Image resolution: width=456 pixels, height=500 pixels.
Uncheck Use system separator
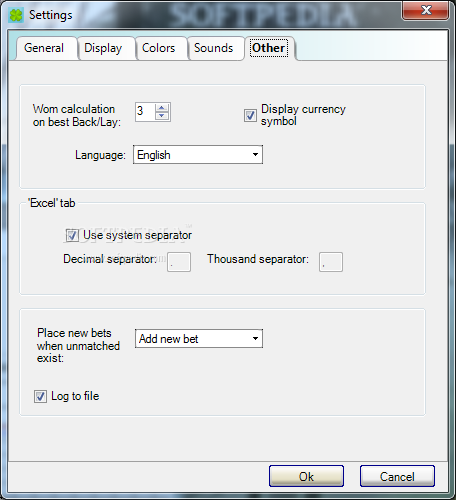tap(72, 235)
